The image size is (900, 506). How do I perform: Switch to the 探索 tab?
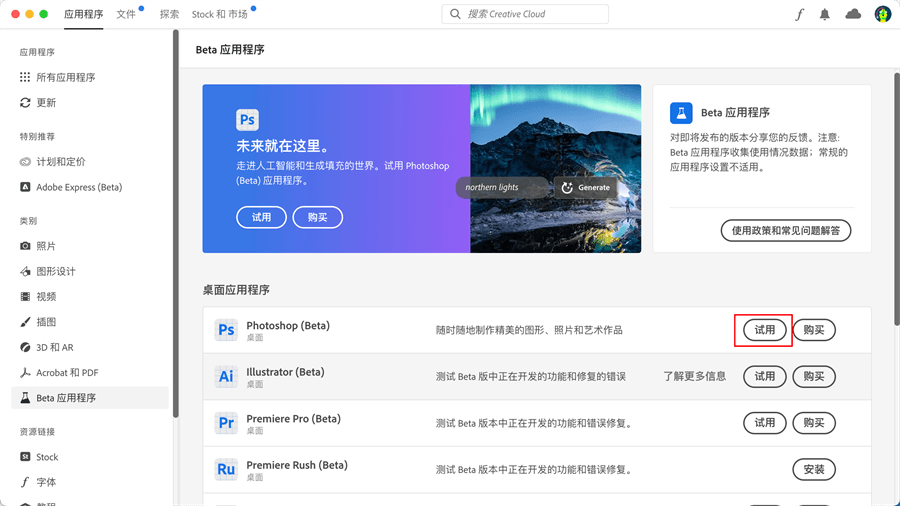tap(169, 14)
